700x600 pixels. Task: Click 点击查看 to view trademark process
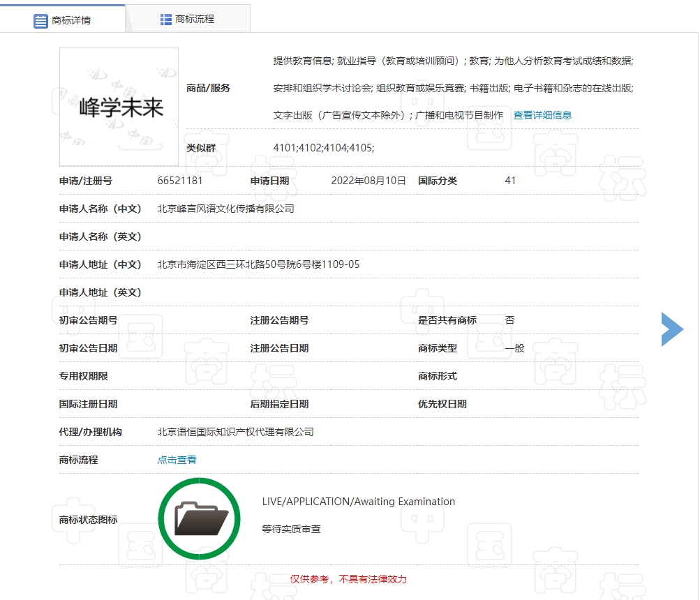[x=177, y=460]
